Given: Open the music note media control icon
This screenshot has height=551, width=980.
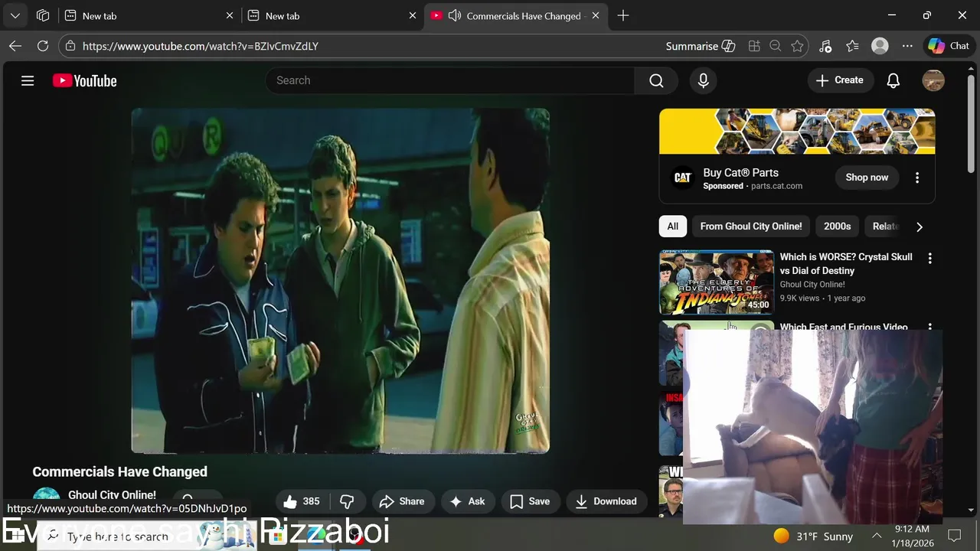Looking at the screenshot, I should (x=825, y=46).
